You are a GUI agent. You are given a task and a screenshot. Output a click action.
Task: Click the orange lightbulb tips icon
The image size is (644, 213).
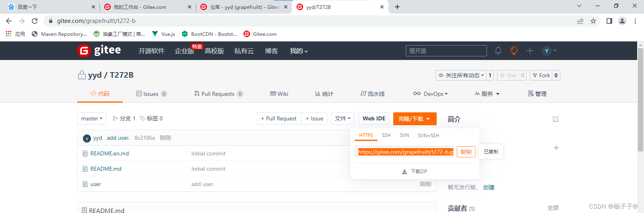pyautogui.click(x=514, y=51)
